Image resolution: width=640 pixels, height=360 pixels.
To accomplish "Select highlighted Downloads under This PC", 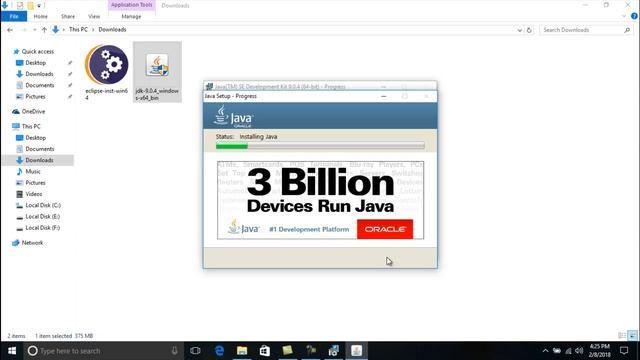I will click(38, 160).
